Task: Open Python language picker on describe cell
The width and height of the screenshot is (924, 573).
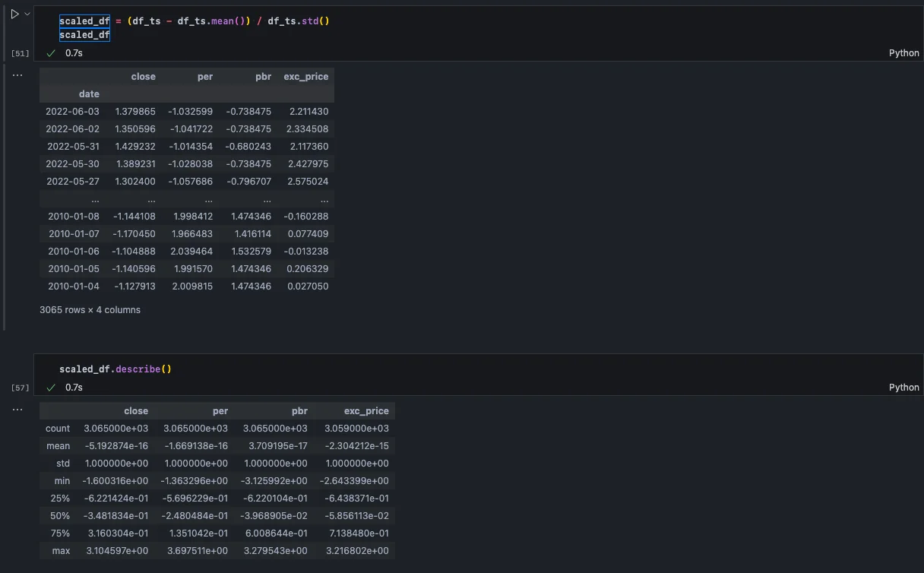Action: [903, 388]
